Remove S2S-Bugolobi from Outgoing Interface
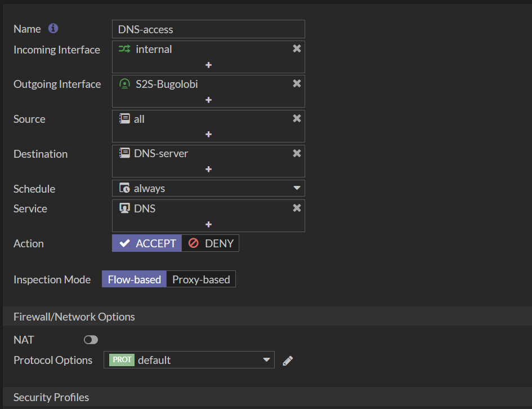 pyautogui.click(x=297, y=84)
